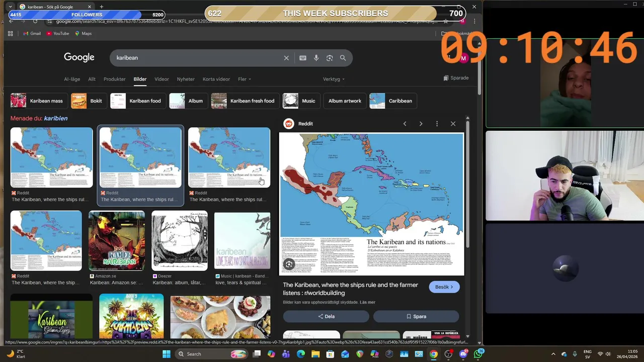Open the 'Läs mer' copyright link
644x362 pixels.
tap(367, 302)
